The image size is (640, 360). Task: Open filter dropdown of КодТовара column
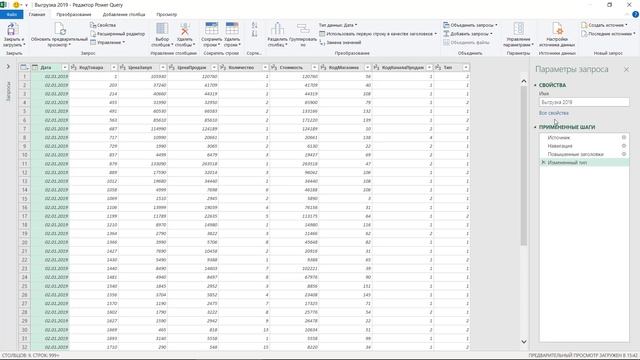(114, 67)
